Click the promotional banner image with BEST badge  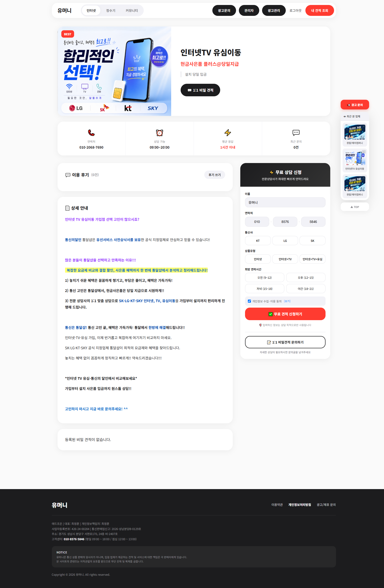point(114,71)
